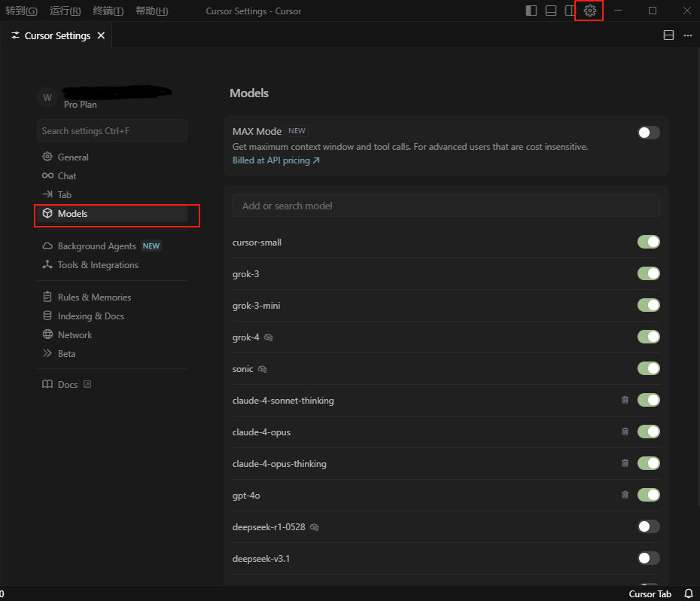Click user avatar W icon
700x601 pixels.
pyautogui.click(x=47, y=97)
